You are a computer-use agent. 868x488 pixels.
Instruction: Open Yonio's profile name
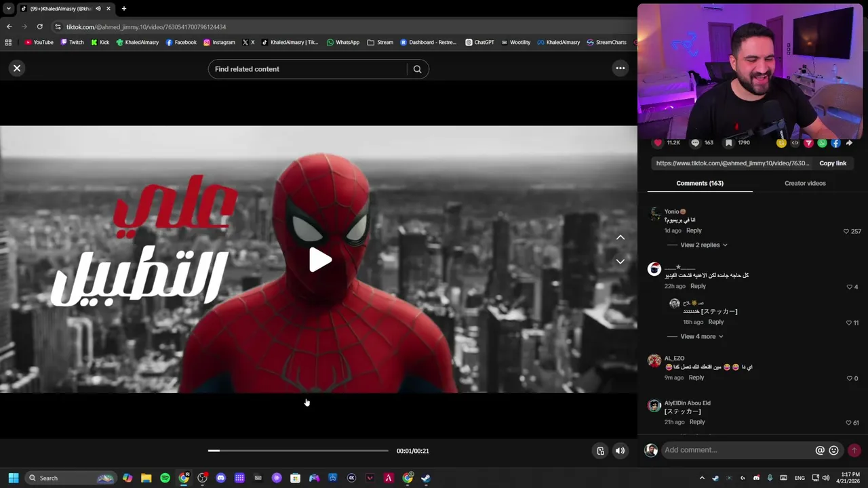[x=675, y=211]
